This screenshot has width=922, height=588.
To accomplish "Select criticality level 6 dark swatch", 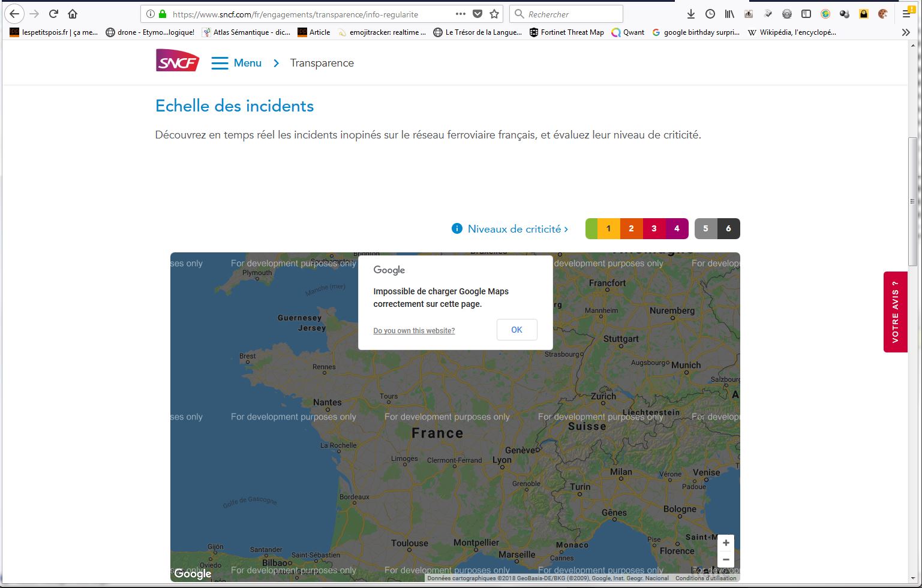I will [729, 228].
